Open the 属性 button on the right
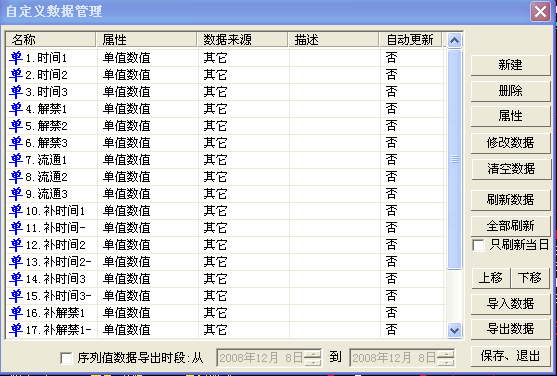557x376 pixels. point(510,116)
